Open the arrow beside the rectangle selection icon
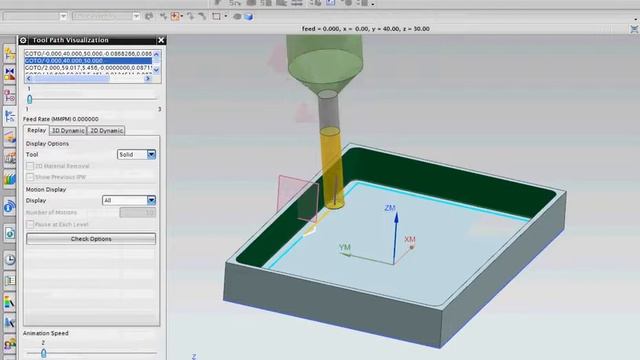640x360 pixels. click(226, 17)
